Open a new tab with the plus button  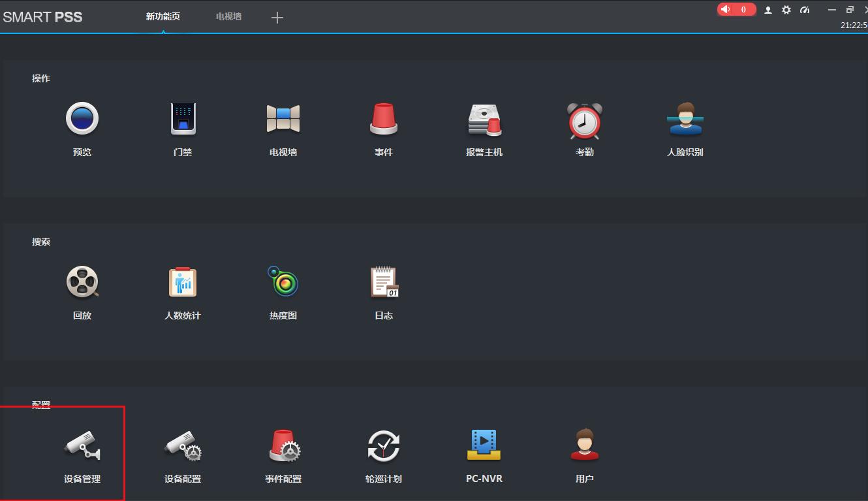point(277,18)
